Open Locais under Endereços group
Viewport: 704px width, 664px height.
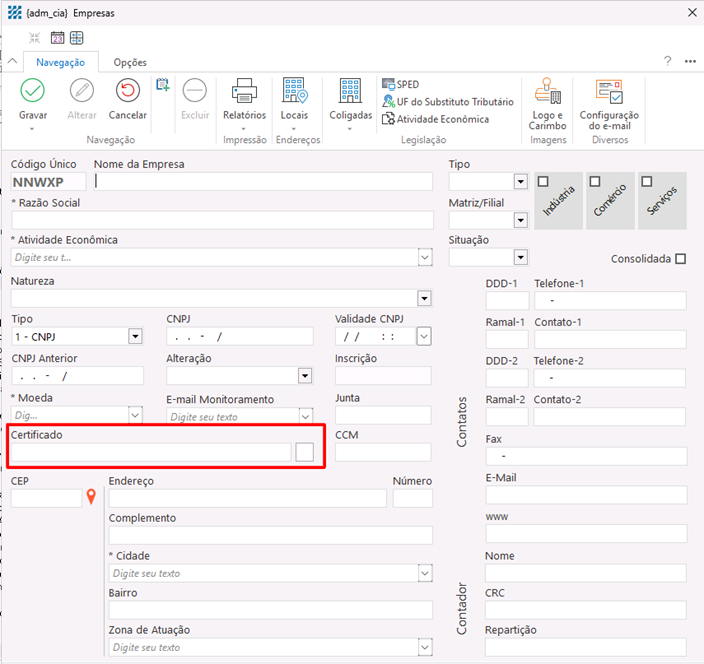pyautogui.click(x=294, y=92)
